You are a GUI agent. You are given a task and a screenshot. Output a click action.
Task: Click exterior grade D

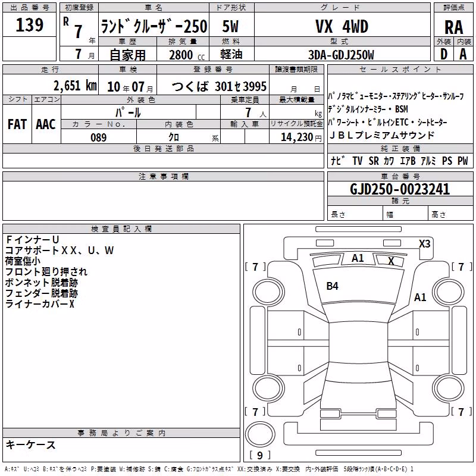[x=444, y=55]
